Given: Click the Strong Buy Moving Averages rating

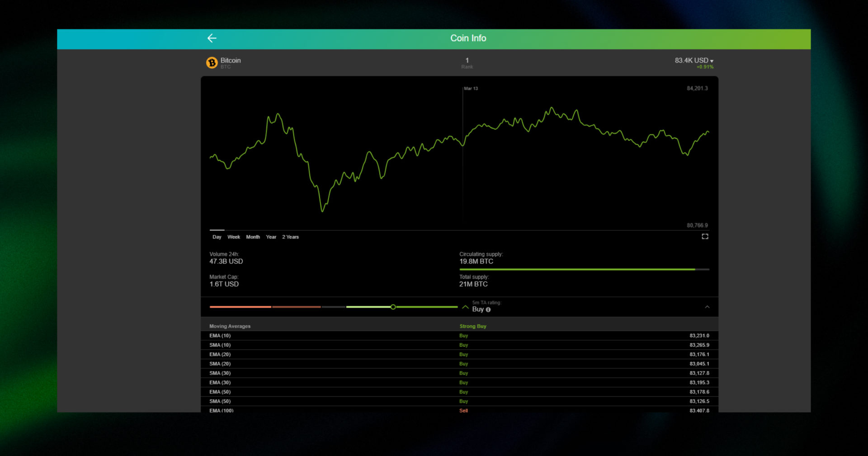Looking at the screenshot, I should point(473,326).
